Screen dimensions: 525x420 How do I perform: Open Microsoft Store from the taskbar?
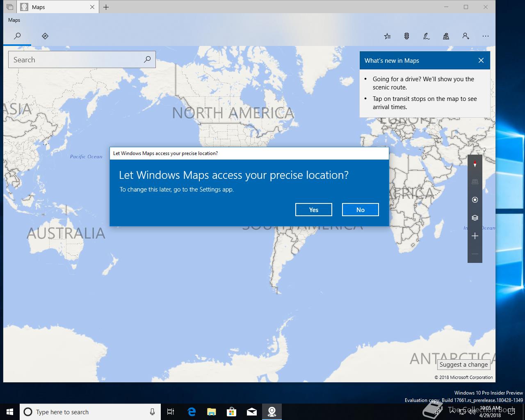coord(231,412)
